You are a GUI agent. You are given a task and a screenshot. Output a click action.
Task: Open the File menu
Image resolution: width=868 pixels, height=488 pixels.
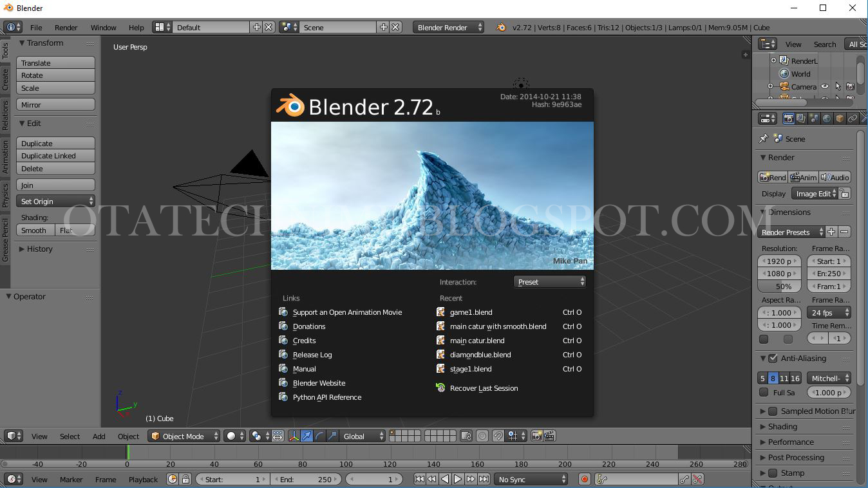[36, 27]
